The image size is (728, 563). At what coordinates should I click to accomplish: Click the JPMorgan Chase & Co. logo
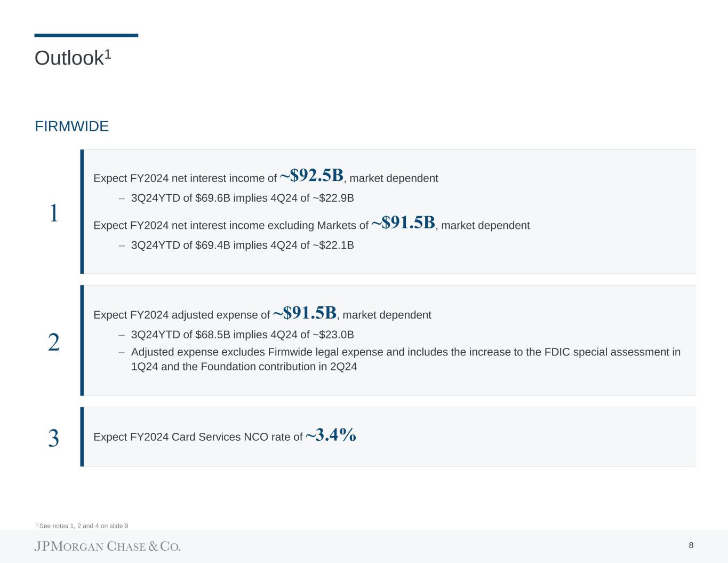click(x=107, y=546)
